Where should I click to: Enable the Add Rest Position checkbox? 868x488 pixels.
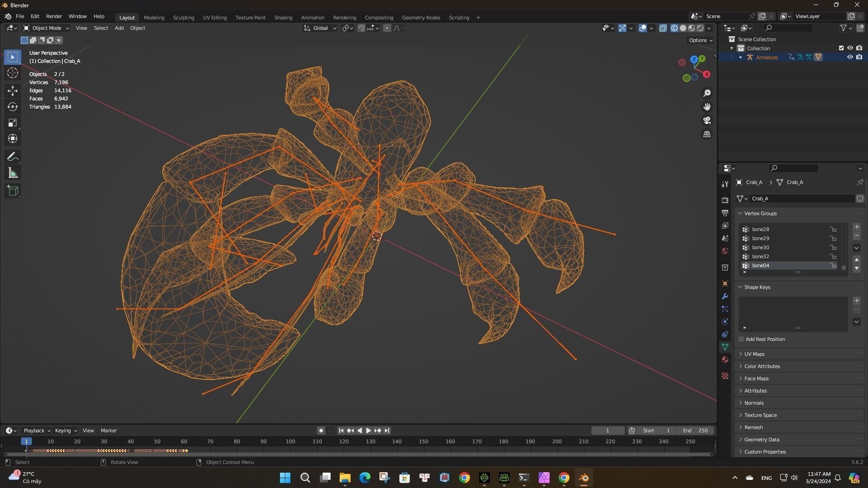pyautogui.click(x=741, y=339)
